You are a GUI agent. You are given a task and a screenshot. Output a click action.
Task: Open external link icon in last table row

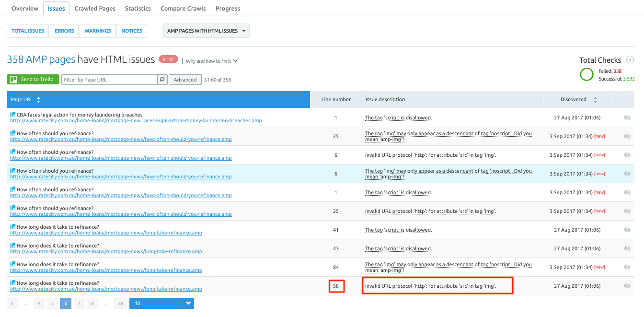(x=13, y=283)
